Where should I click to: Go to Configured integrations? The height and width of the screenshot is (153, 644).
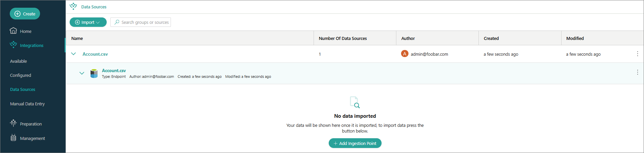coord(21,75)
